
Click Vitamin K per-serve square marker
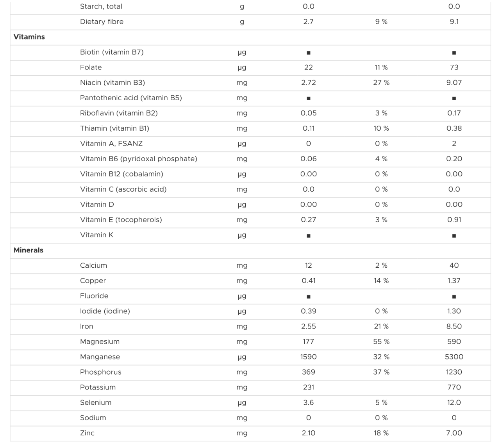tap(308, 236)
